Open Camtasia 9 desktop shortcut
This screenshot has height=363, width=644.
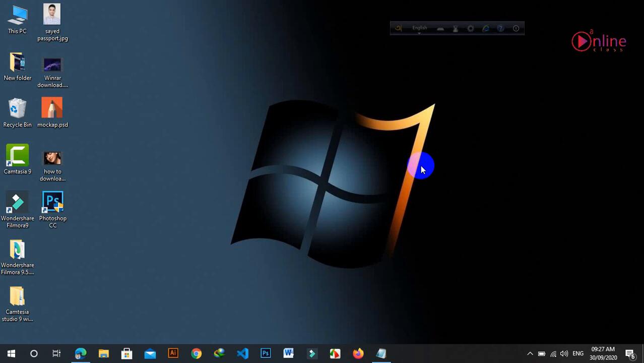point(18,159)
